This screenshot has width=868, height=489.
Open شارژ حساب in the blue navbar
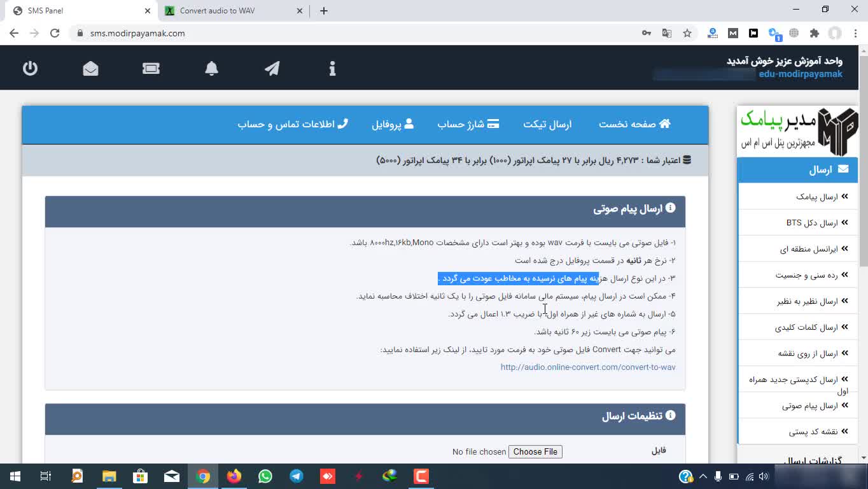click(x=468, y=124)
